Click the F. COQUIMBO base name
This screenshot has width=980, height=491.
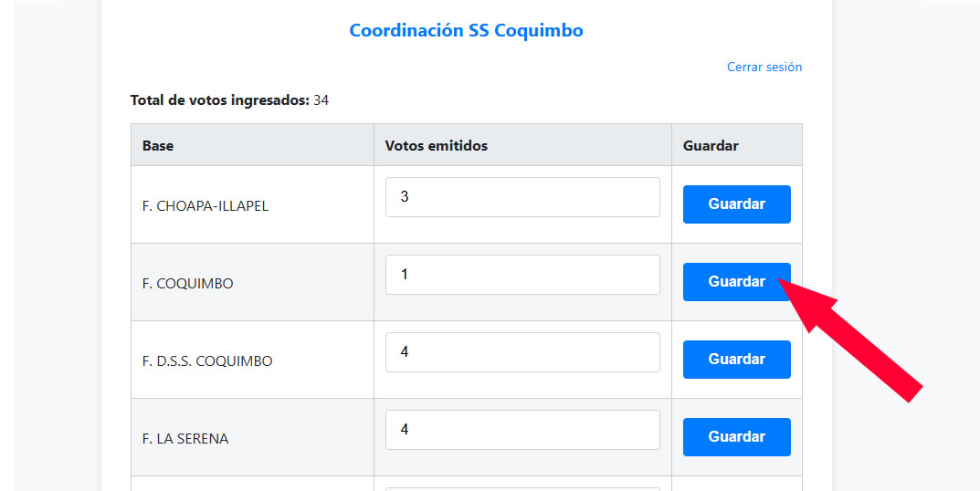tap(187, 284)
